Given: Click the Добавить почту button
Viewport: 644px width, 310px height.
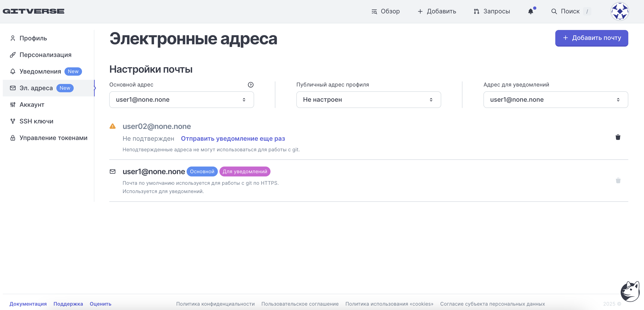Looking at the screenshot, I should (592, 38).
